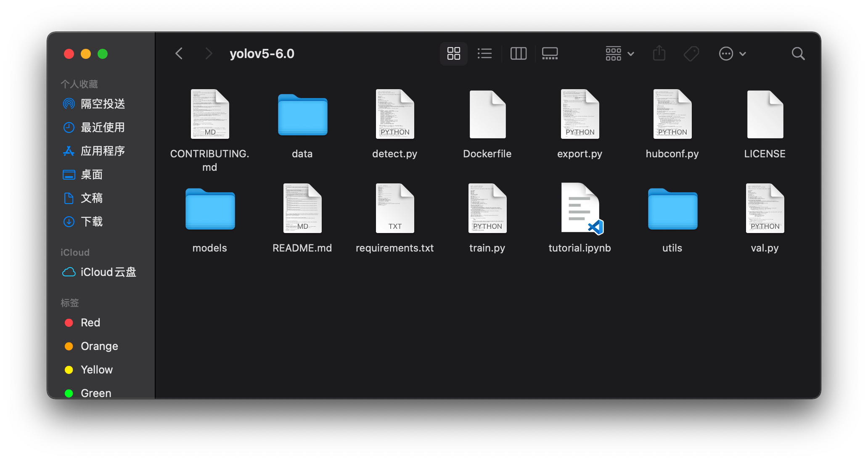Start a search with the magnifier icon
Screen dimensions: 868x461
tap(798, 53)
